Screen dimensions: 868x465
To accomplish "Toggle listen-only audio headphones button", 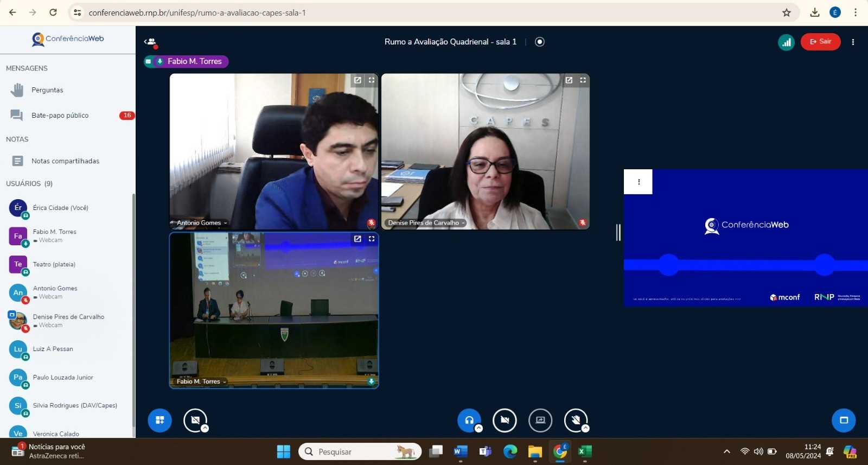I will (x=469, y=420).
